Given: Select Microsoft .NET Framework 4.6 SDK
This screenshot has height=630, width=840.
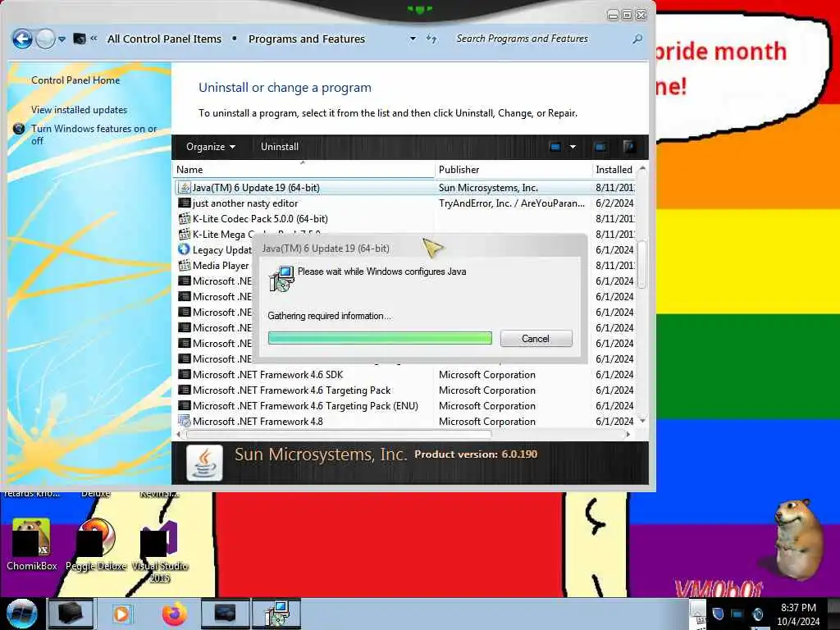Looking at the screenshot, I should (x=267, y=374).
